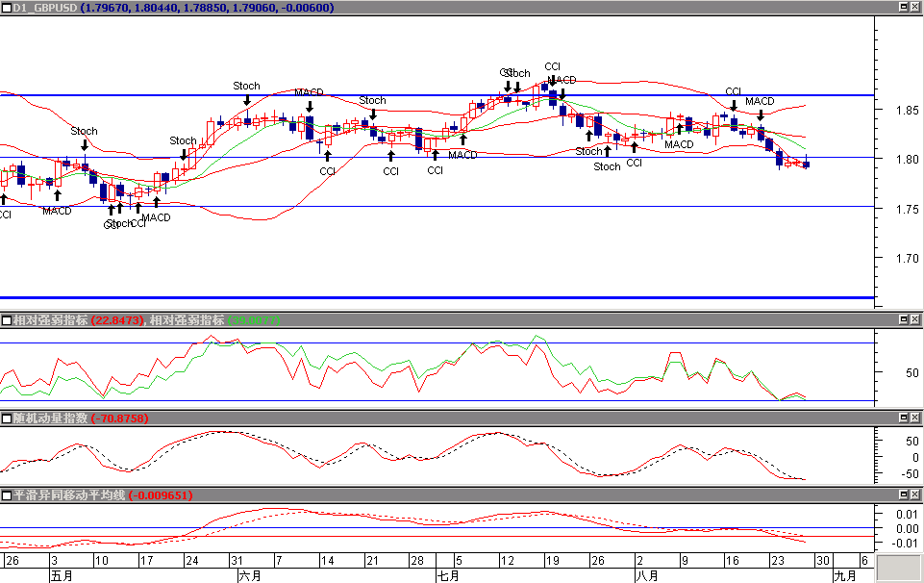Screen dimensions: 924x583
Task: Maximize the D1_GBPUSD price chart panel
Action: 903,7
